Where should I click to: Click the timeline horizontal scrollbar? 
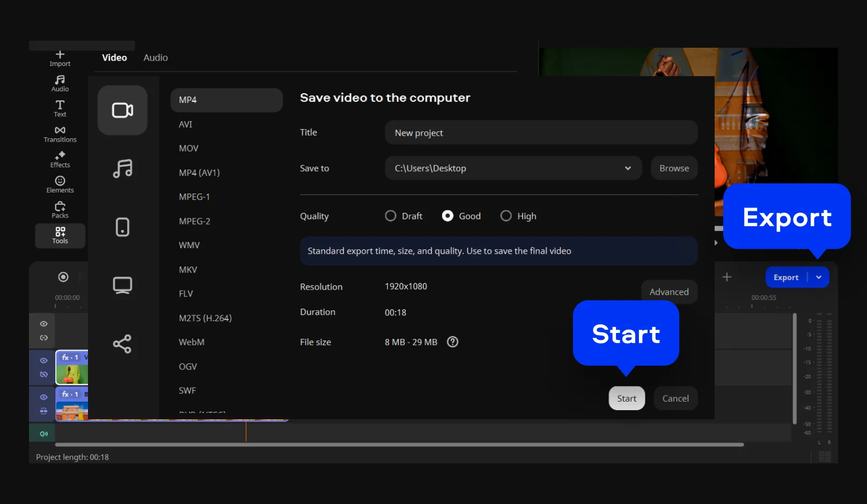pos(399,444)
